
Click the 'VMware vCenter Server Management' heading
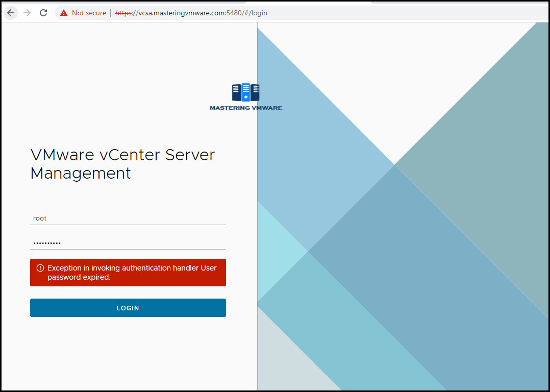122,164
